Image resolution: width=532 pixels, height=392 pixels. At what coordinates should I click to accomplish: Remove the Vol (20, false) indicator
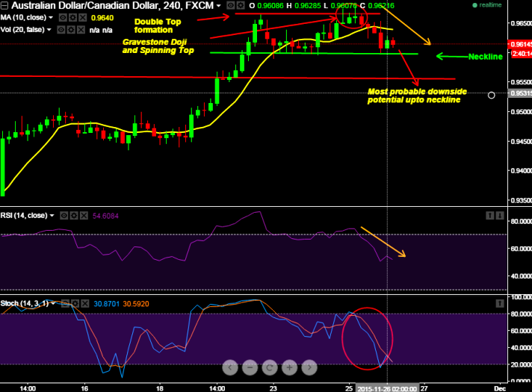(81, 30)
